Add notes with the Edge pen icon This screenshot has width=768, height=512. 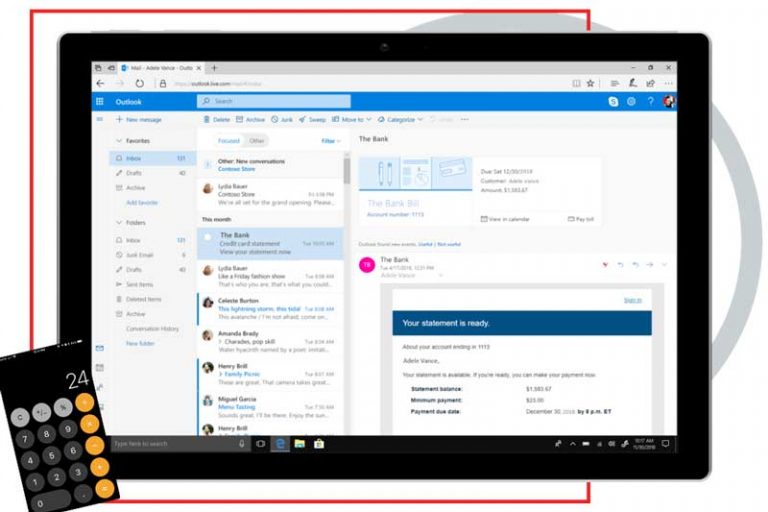click(x=632, y=83)
